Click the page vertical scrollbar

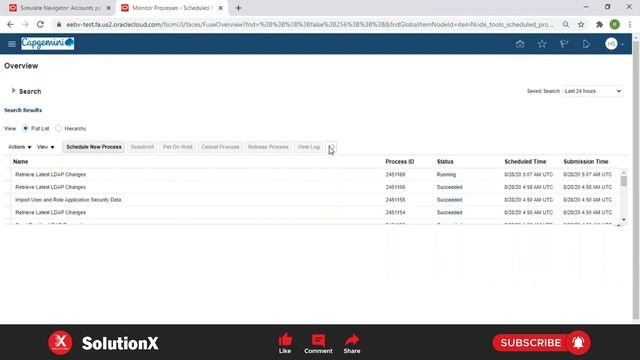[636, 180]
